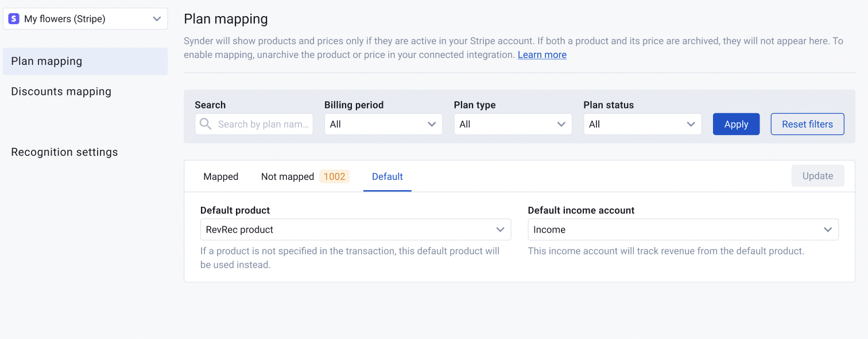The width and height of the screenshot is (868, 339).
Task: Apply the selected filters
Action: (x=737, y=124)
